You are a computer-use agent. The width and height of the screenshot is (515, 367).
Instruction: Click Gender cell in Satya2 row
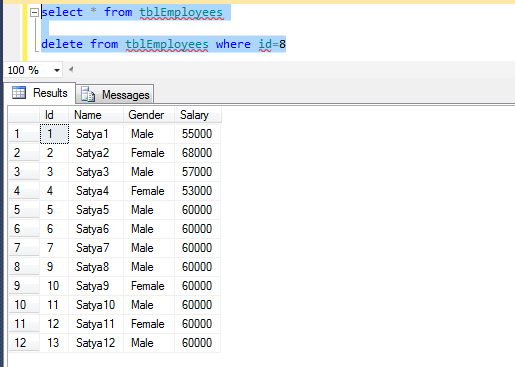point(149,153)
